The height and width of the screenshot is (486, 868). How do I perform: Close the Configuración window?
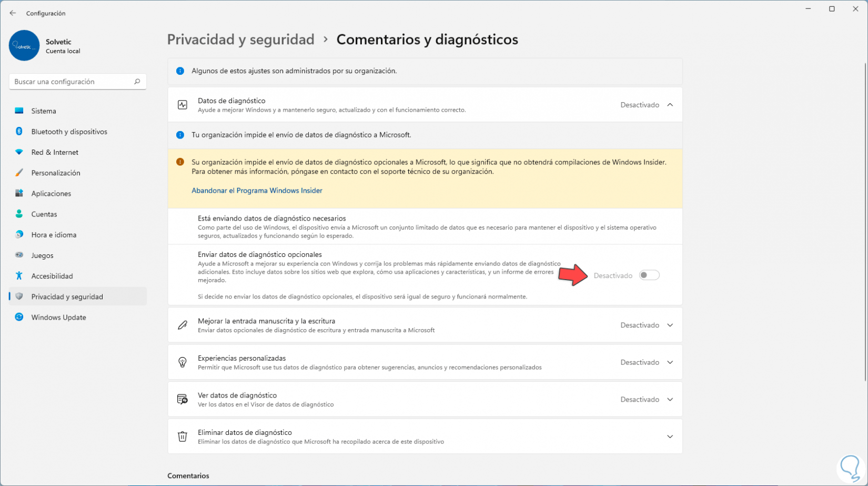(855, 9)
